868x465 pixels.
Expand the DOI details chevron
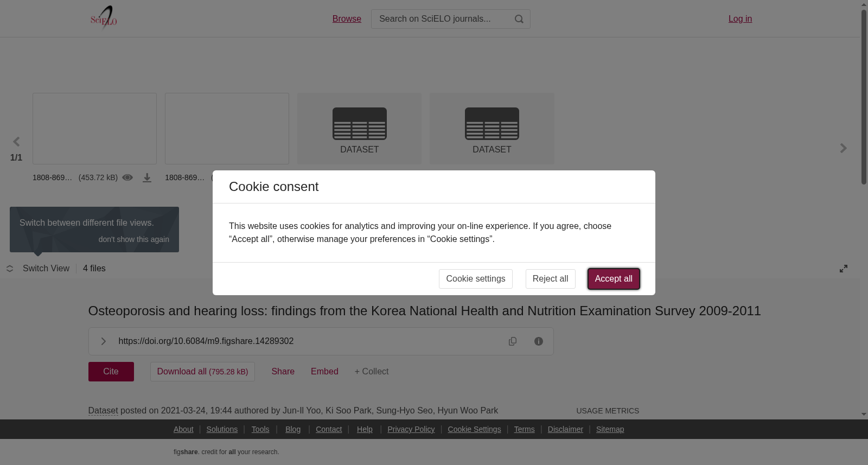click(x=103, y=341)
